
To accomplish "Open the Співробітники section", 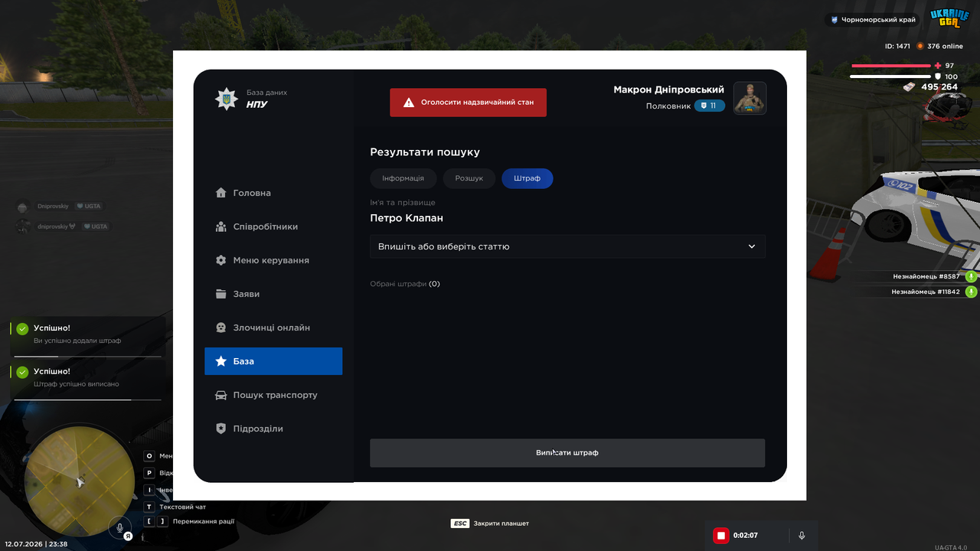I will point(273,227).
